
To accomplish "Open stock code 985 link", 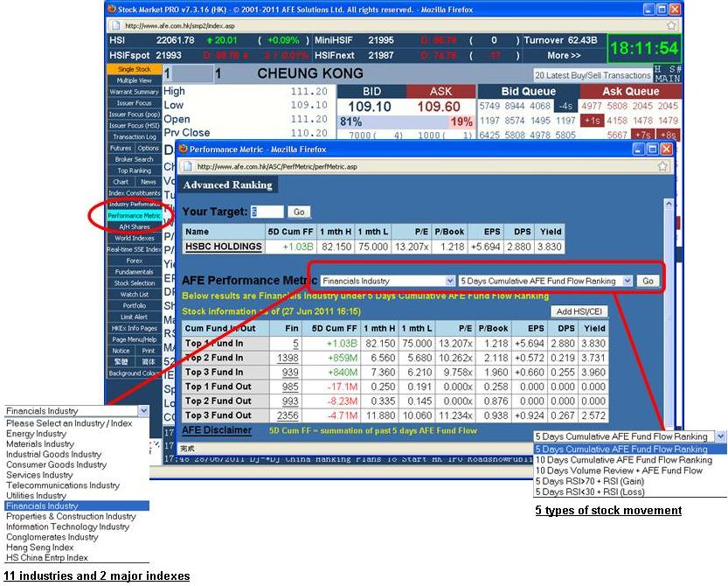I will [x=290, y=387].
